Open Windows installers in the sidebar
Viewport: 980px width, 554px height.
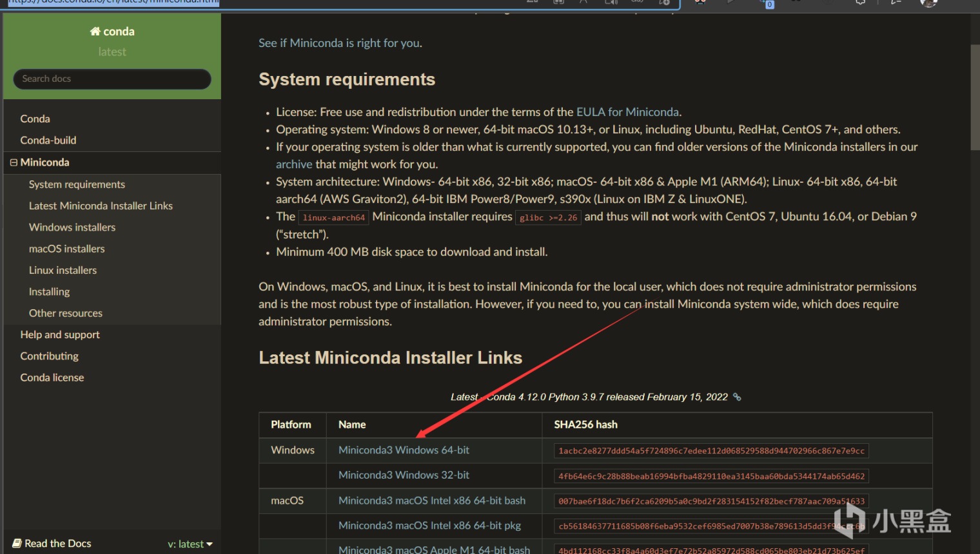[72, 227]
